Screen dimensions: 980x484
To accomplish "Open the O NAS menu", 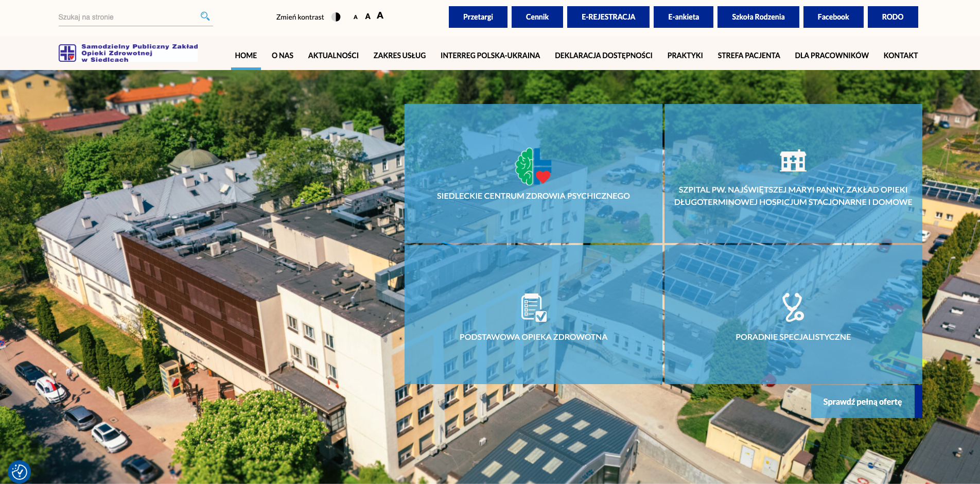I will 283,56.
